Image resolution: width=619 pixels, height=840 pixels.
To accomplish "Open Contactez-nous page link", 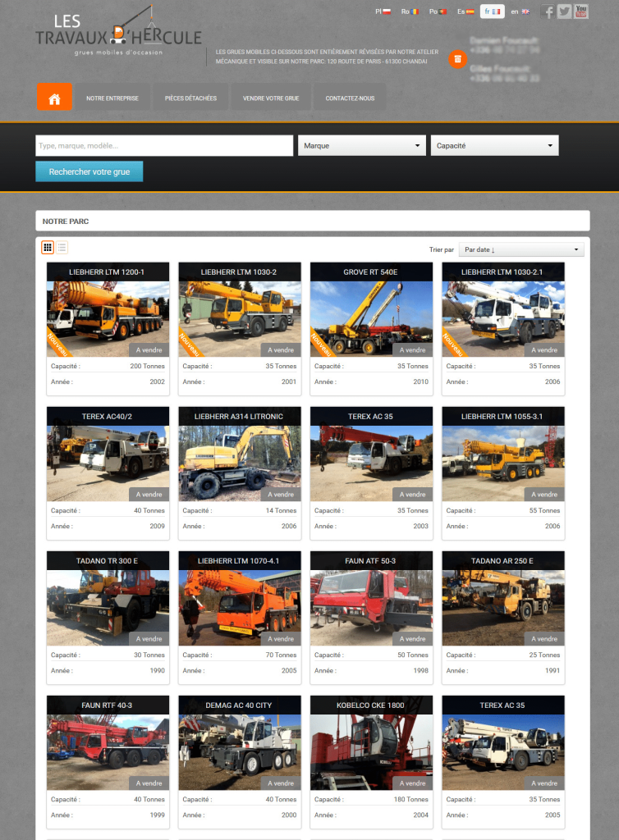I will coord(350,98).
